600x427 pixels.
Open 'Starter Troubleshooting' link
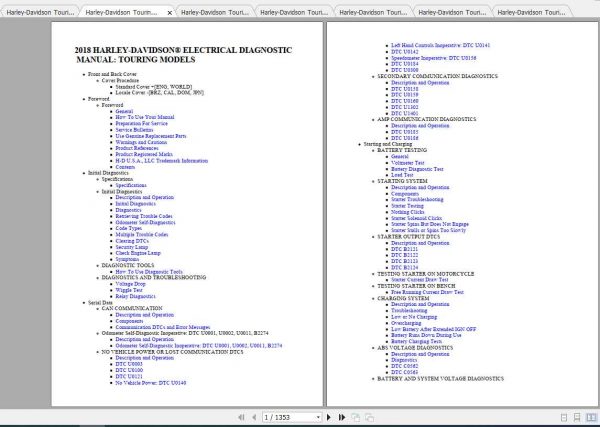(x=417, y=199)
